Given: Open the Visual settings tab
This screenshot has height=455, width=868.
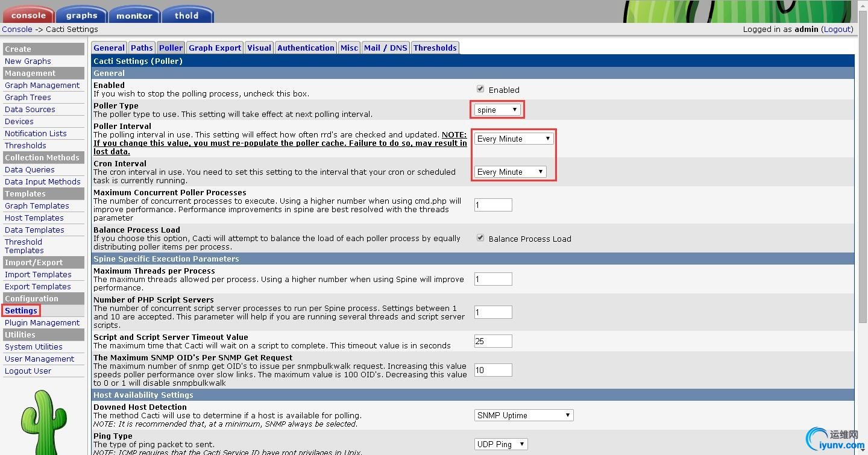Looking at the screenshot, I should pyautogui.click(x=259, y=48).
